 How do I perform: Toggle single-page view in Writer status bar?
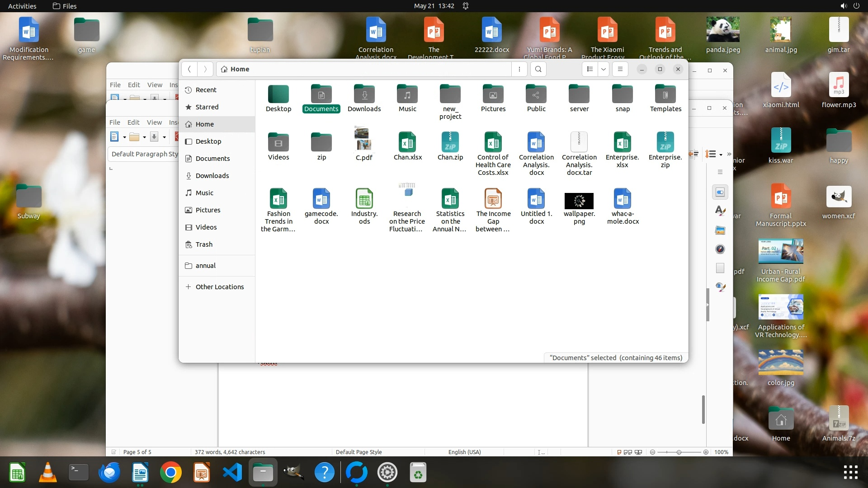(x=619, y=452)
